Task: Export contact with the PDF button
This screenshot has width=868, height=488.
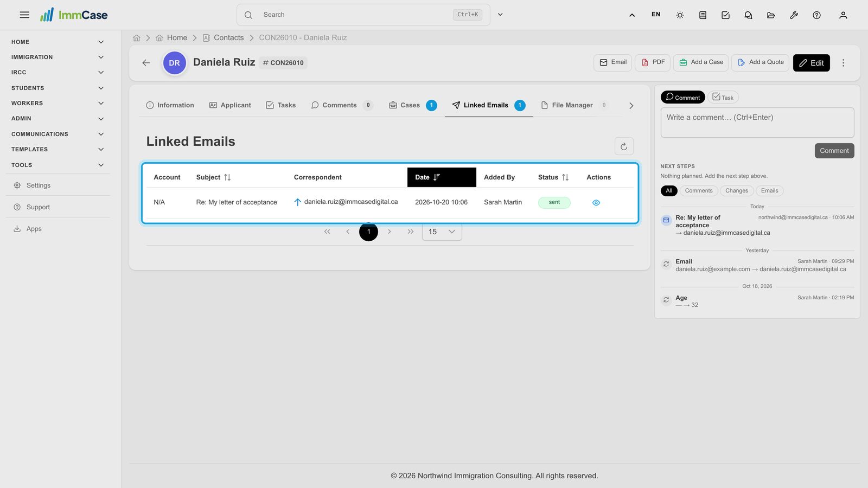Action: click(x=653, y=62)
